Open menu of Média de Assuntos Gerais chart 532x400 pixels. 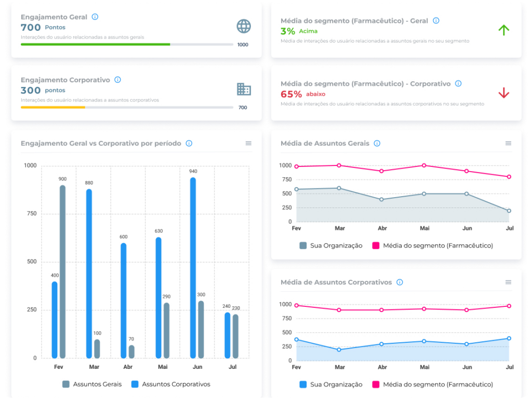(508, 143)
